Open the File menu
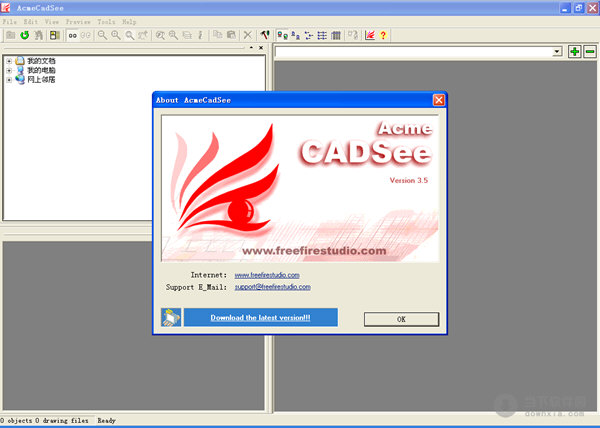This screenshot has height=428, width=600. point(10,22)
